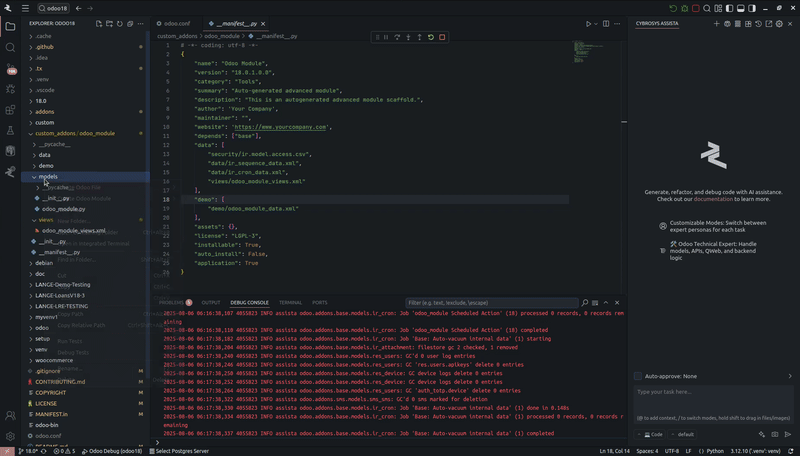Click the debug console filter field
This screenshot has height=456, width=800.
[492, 303]
